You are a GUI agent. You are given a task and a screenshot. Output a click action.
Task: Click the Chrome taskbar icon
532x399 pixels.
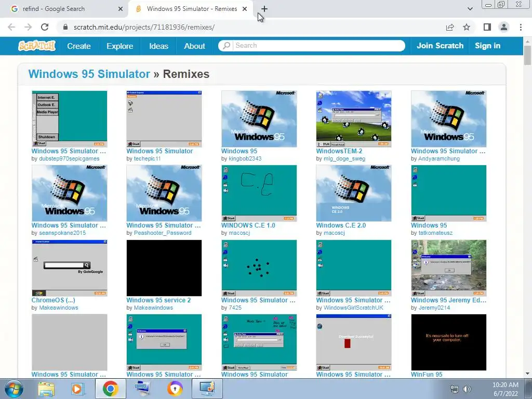pos(110,389)
